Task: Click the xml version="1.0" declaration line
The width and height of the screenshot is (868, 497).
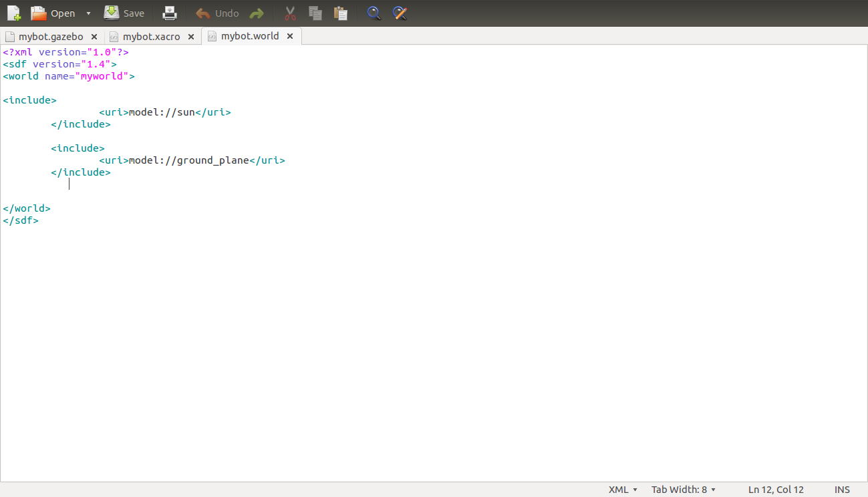Action: click(x=65, y=52)
